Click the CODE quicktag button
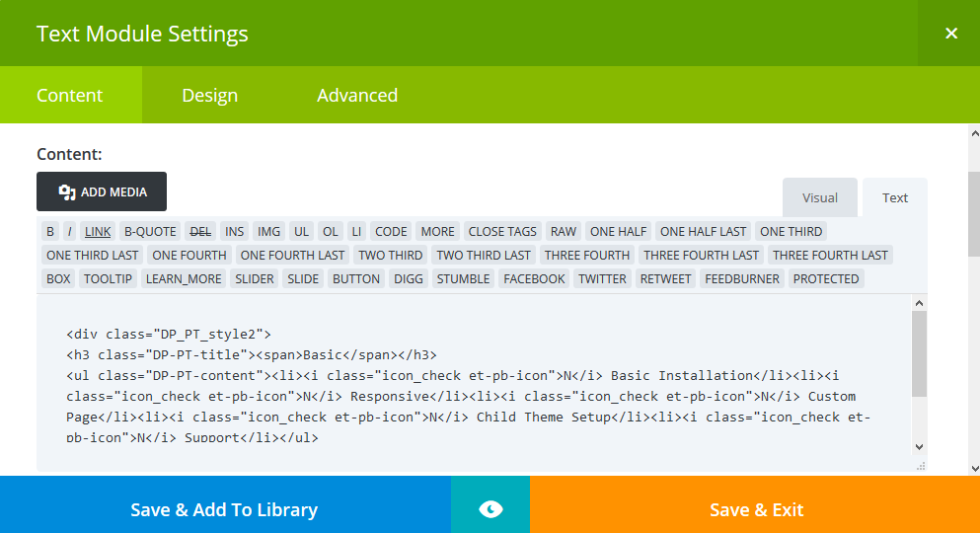Image resolution: width=980 pixels, height=533 pixels. [x=391, y=231]
